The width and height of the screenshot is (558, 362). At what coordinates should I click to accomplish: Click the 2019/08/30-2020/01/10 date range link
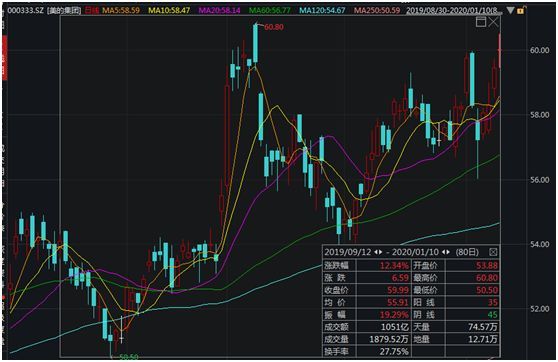coord(454,10)
